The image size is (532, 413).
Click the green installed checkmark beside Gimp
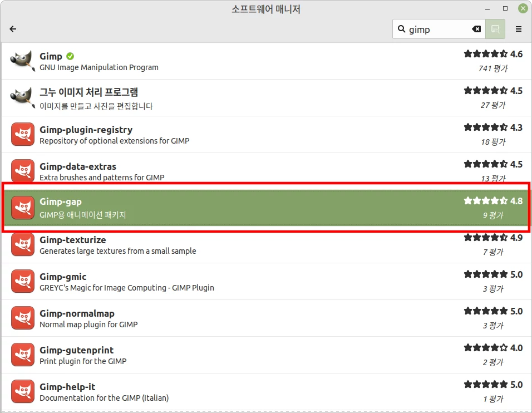[70, 56]
